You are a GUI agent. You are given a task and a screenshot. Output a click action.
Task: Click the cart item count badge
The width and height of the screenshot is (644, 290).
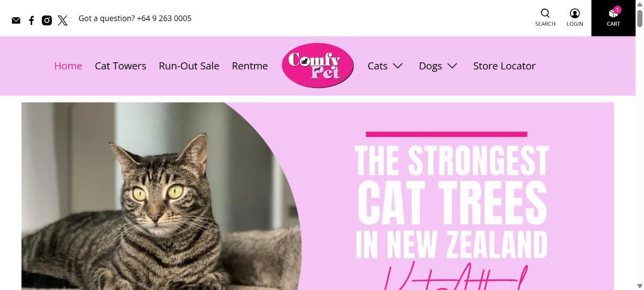coord(618,10)
